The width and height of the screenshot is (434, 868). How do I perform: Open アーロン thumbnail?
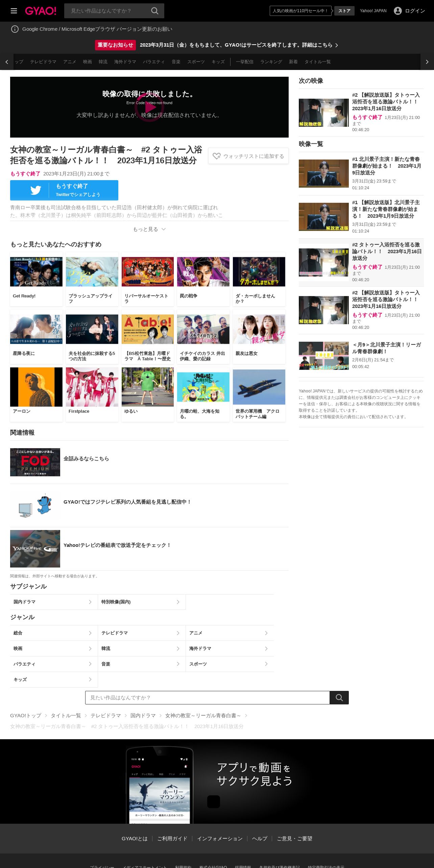[36, 387]
